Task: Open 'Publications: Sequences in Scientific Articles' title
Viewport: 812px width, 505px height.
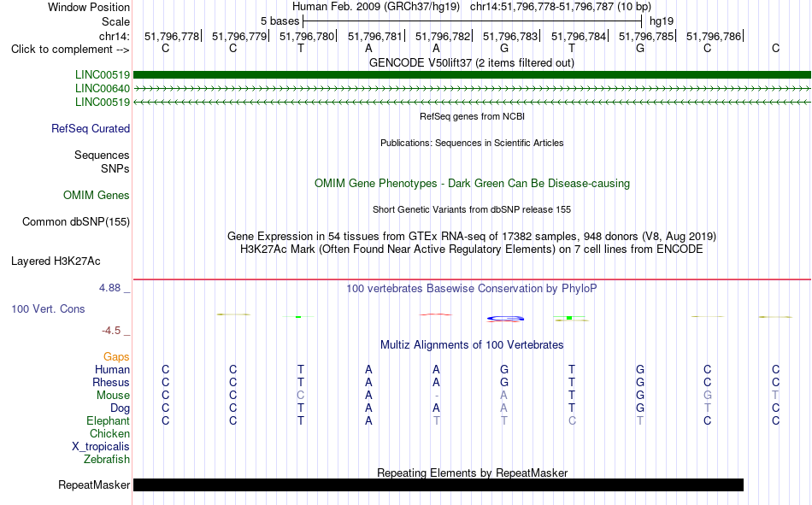Action: point(472,143)
